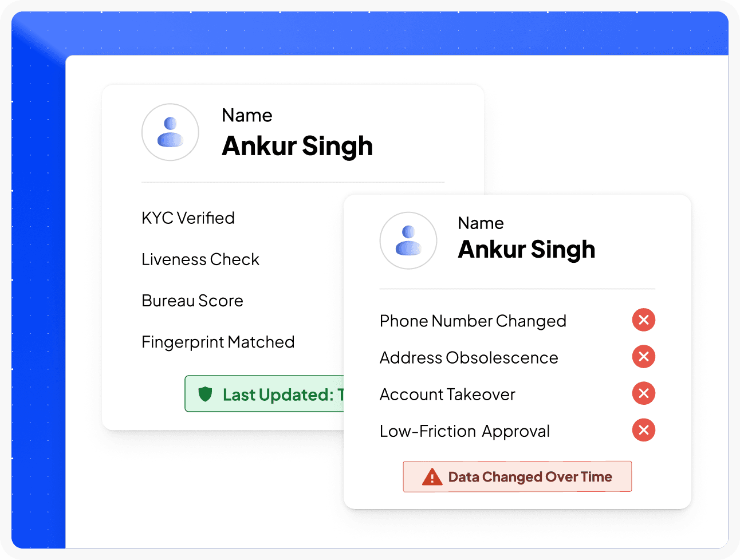Screen dimensions: 740x560
Task: Click red X beside Account Takeover
Action: tap(644, 393)
